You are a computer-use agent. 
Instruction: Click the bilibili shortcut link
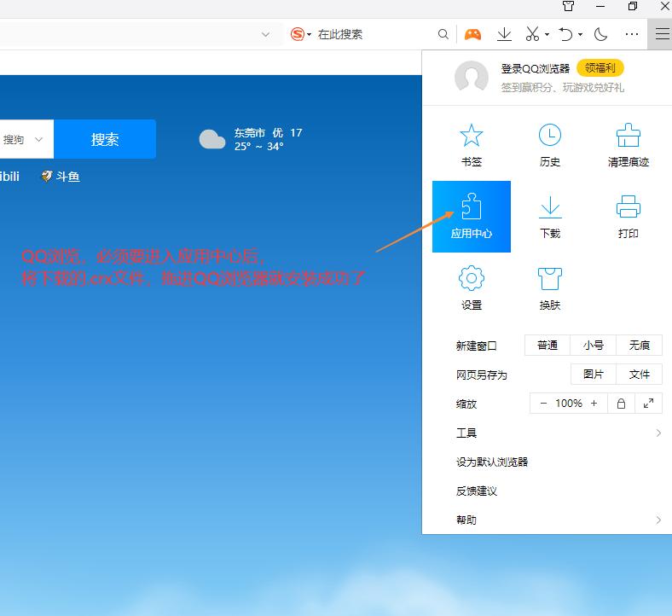[x=9, y=177]
